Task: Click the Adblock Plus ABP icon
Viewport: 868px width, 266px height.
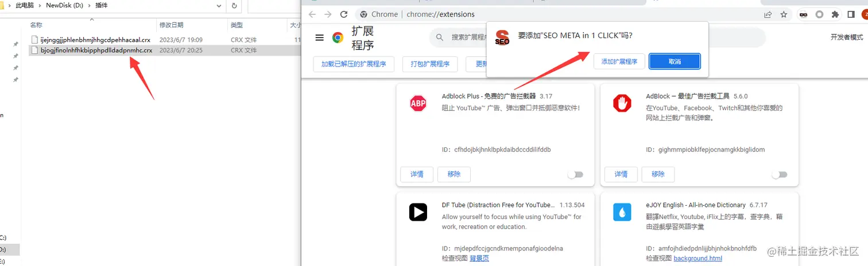Action: (x=418, y=103)
